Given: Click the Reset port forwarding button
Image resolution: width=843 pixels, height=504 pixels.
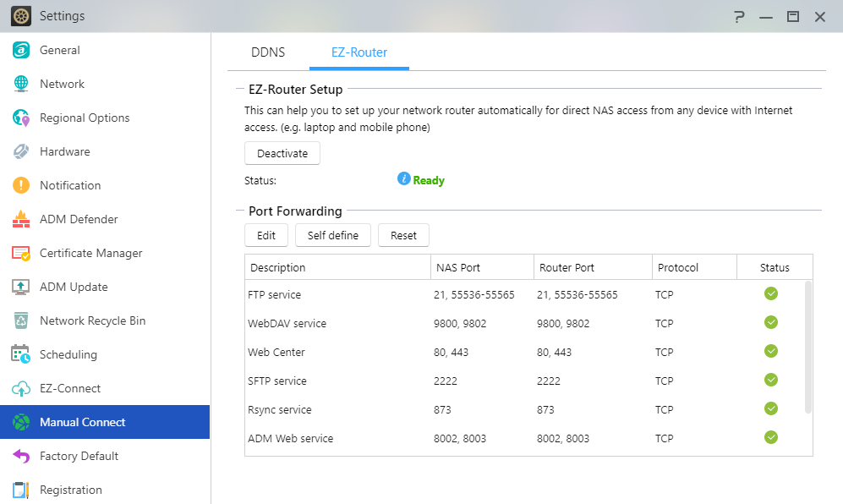Looking at the screenshot, I should tap(403, 235).
